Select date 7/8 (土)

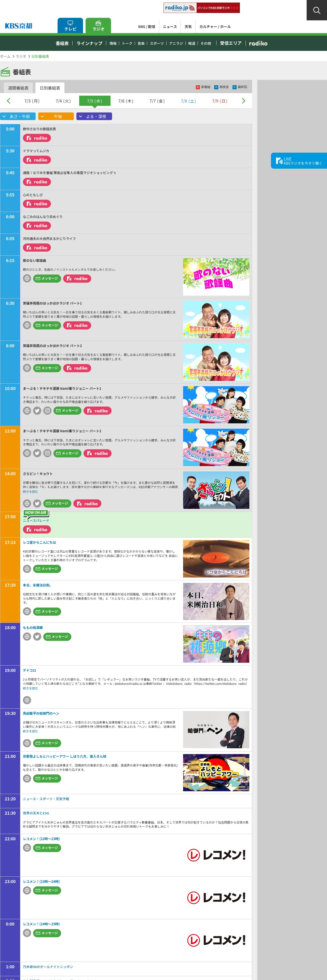coord(188,101)
